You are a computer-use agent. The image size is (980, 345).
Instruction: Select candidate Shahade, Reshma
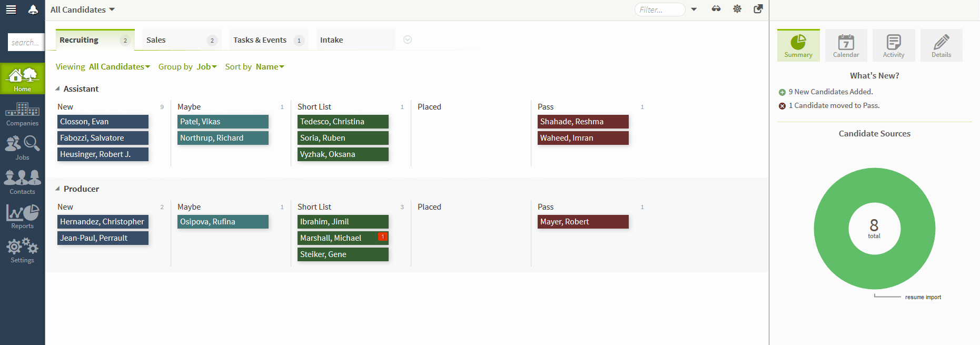(583, 122)
